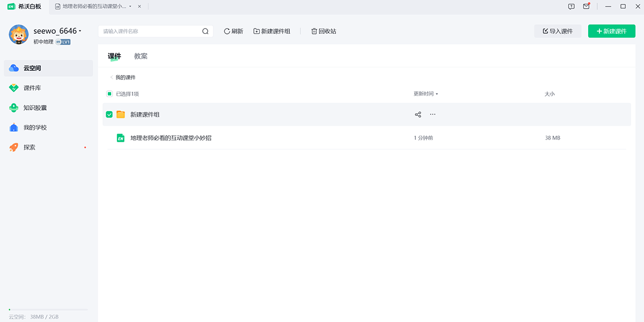The height and width of the screenshot is (322, 644).
Task: Share the 新建课件组 folder
Action: tap(418, 114)
